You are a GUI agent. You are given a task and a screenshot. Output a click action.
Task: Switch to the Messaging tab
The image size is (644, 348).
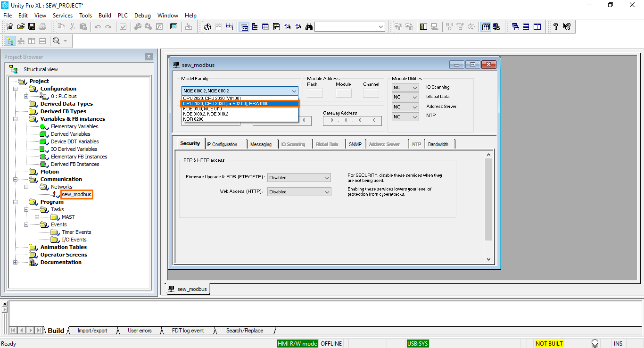261,144
